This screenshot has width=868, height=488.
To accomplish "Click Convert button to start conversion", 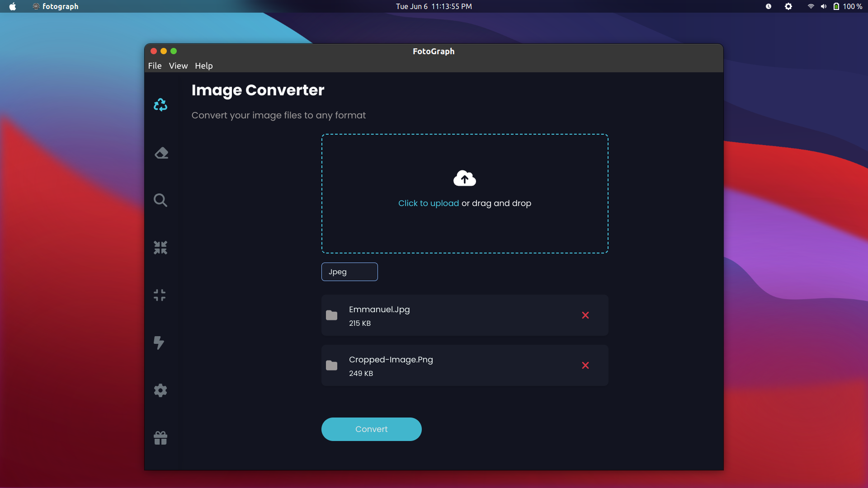I will click(372, 429).
